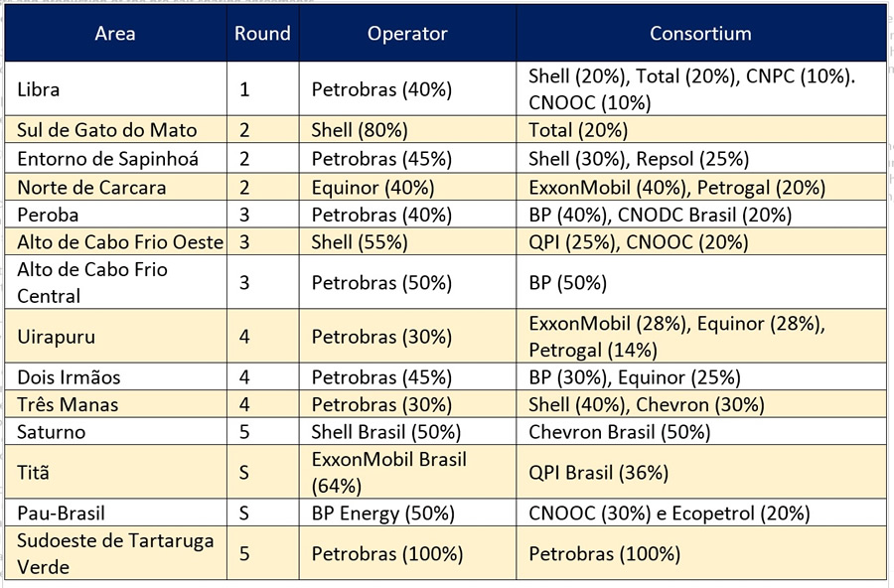Select the Equinor (40%) operator cell
Viewport: 894px width, 588px height.
[x=407, y=187]
